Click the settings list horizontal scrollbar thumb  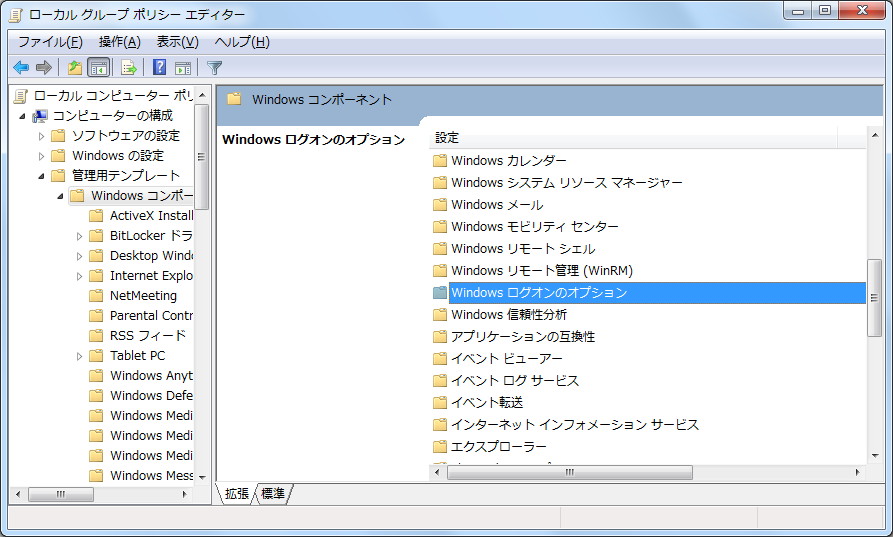pyautogui.click(x=570, y=472)
